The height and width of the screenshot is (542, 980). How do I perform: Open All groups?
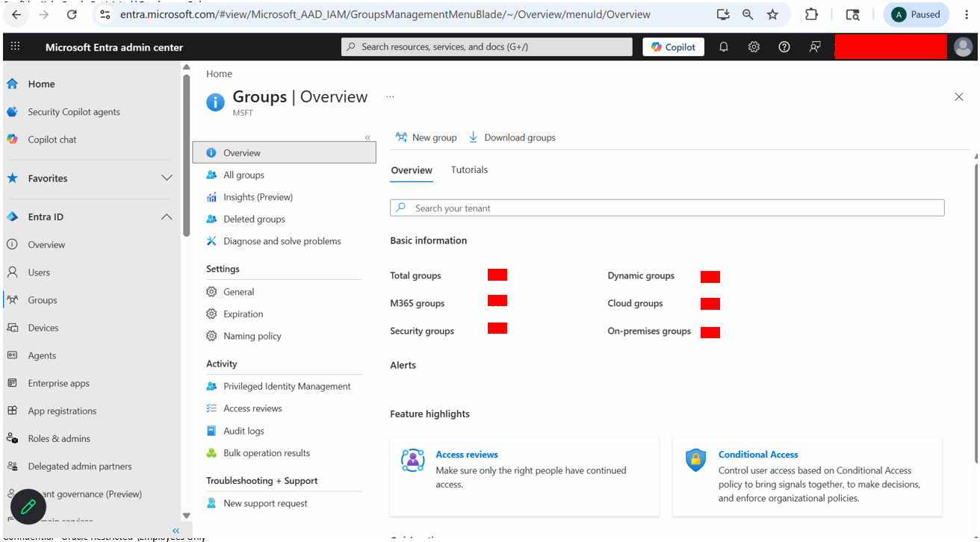[244, 175]
